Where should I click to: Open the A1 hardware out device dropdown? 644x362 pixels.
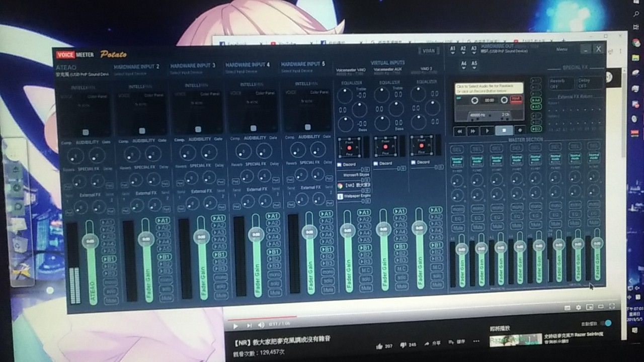452,49
